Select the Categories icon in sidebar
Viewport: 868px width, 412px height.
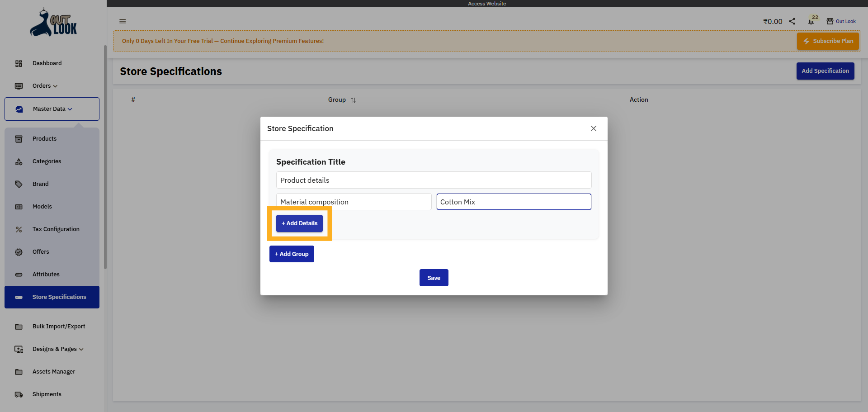pyautogui.click(x=19, y=161)
